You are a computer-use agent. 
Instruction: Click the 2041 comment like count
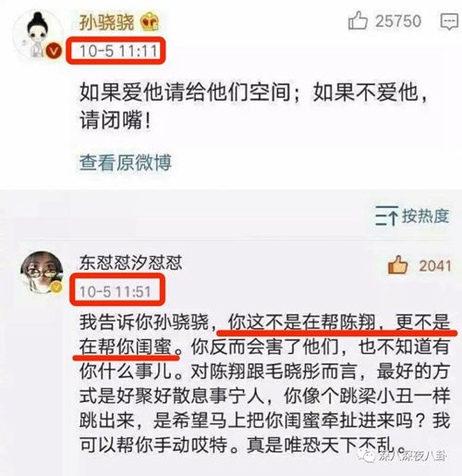(x=435, y=266)
